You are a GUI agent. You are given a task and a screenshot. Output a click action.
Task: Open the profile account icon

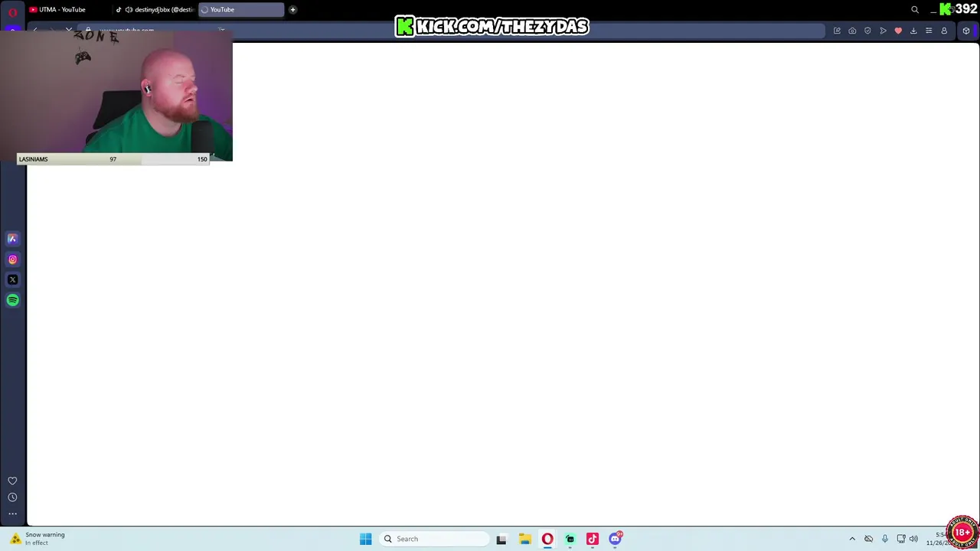944,31
